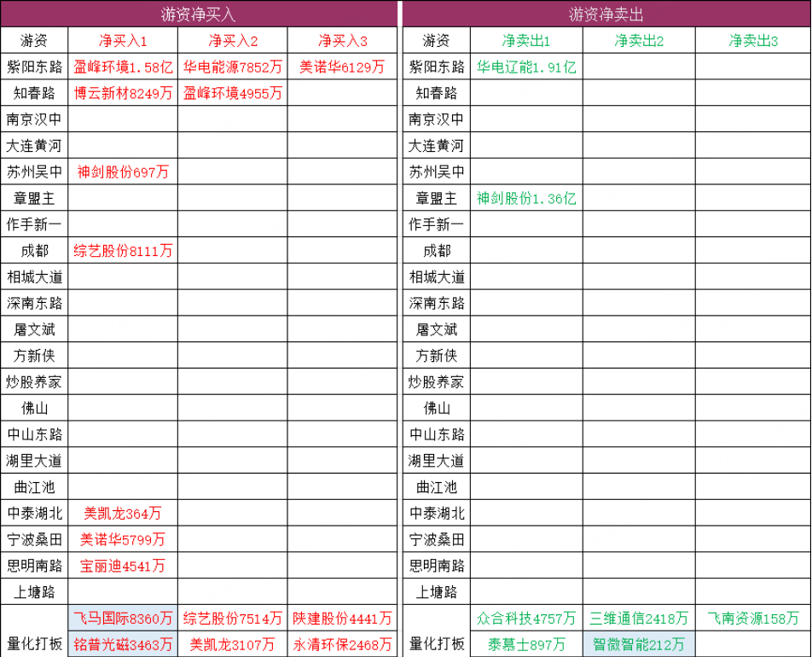This screenshot has height=657, width=812.
Task: Click 章盟主 in the 游资净卖出 table
Action: [437, 198]
